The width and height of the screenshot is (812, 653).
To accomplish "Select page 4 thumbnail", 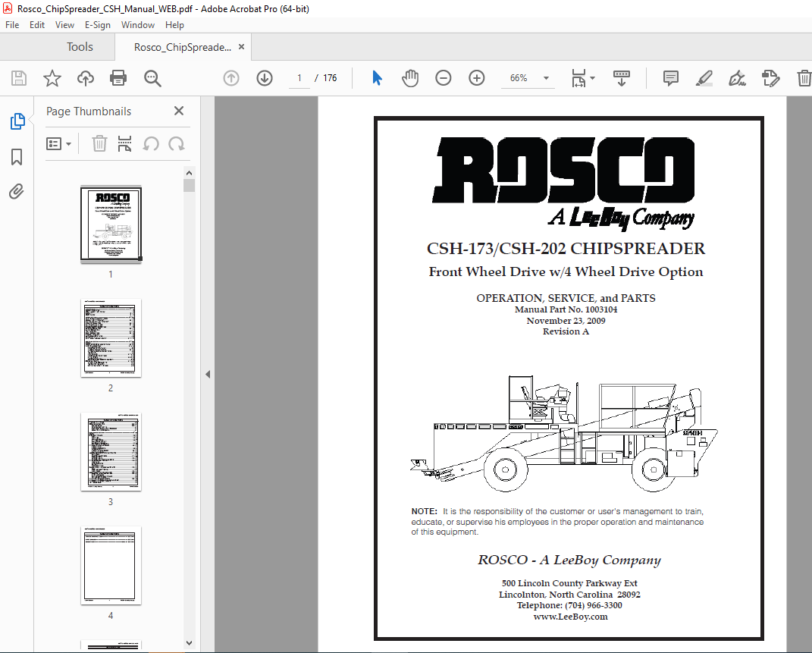I will (111, 566).
